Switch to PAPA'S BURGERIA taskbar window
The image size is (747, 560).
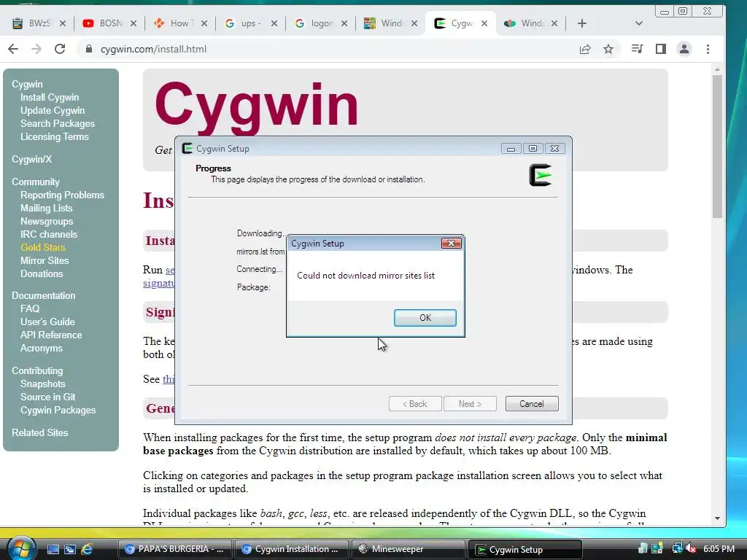coord(174,549)
